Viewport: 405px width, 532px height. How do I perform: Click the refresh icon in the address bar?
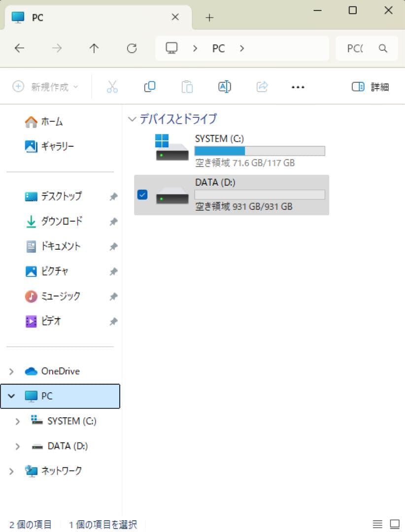click(x=132, y=48)
